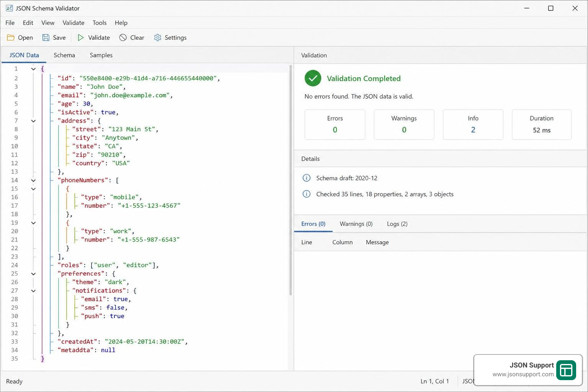Click the "john.doe@example.com" value
The width and height of the screenshot is (588, 392).
click(x=130, y=95)
